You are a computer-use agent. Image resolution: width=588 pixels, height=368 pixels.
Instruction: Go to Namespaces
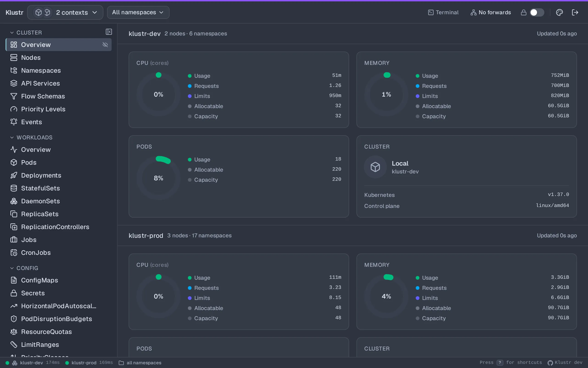(x=59, y=70)
